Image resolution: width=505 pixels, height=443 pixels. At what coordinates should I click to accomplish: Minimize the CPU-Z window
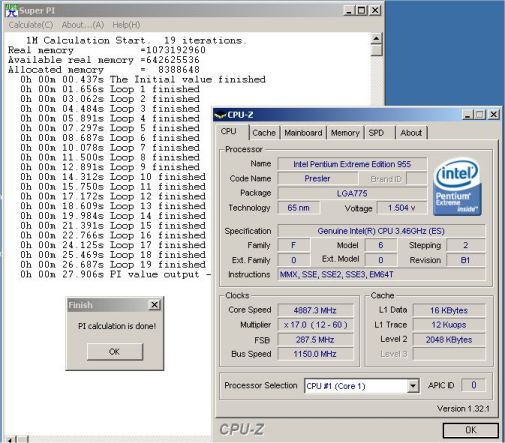pos(467,115)
